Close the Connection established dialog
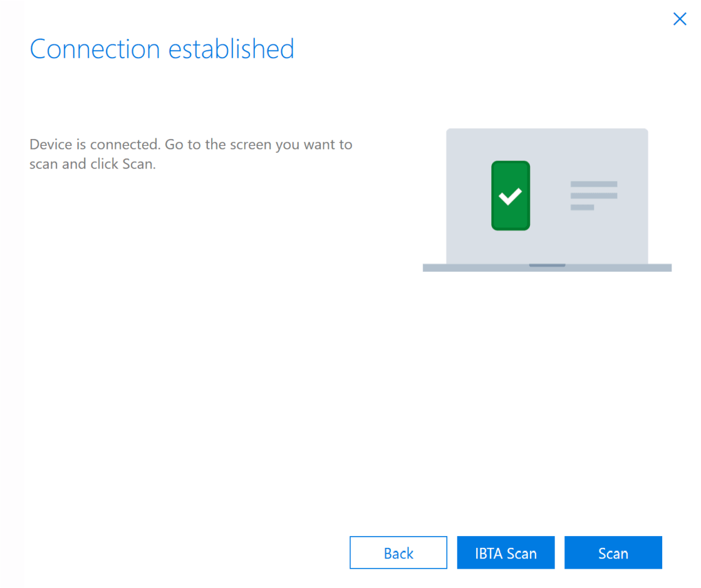 (x=680, y=19)
